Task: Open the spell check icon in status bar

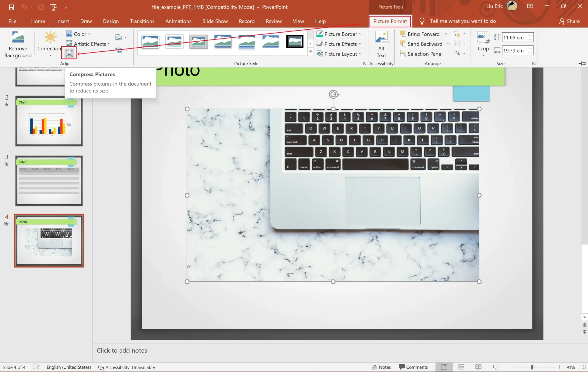Action: [36, 367]
